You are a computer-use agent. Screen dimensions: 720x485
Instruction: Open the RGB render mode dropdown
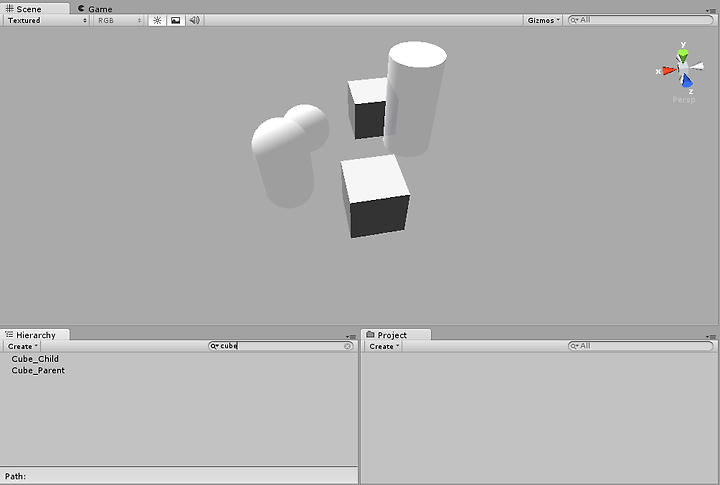pos(119,20)
